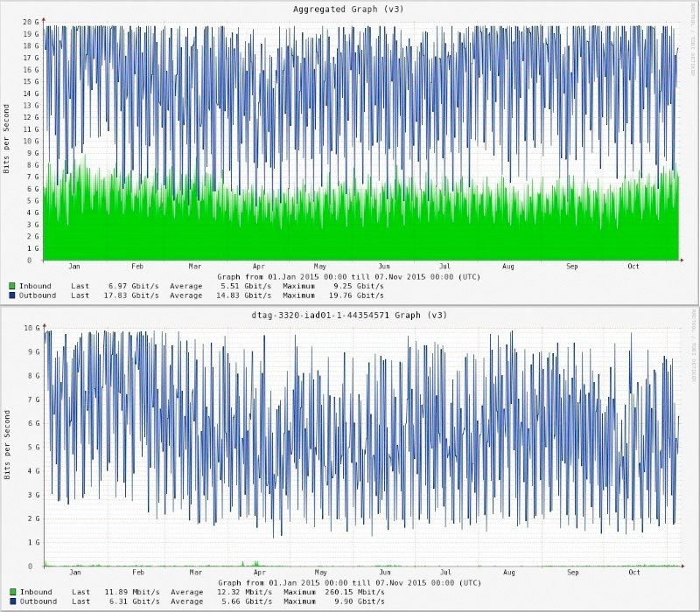Click the 6.97 Gbit/s last inbound value
This screenshot has height=612, width=700.
coord(134,286)
